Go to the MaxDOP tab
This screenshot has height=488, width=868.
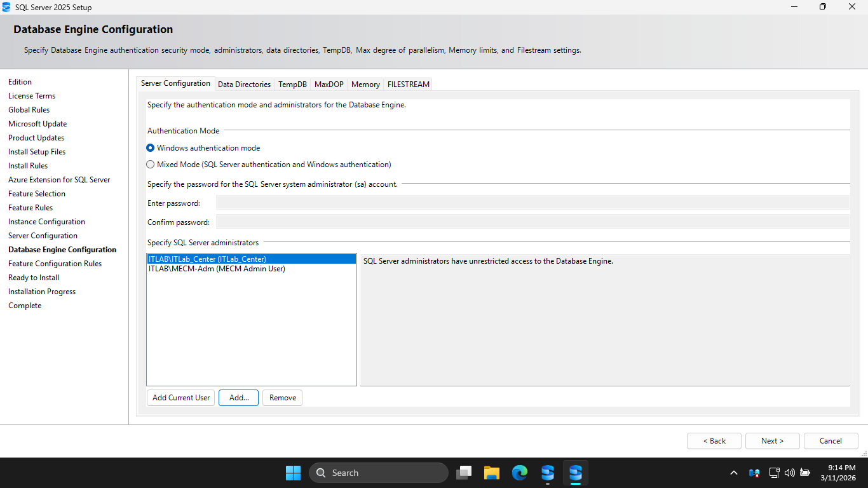(x=329, y=85)
